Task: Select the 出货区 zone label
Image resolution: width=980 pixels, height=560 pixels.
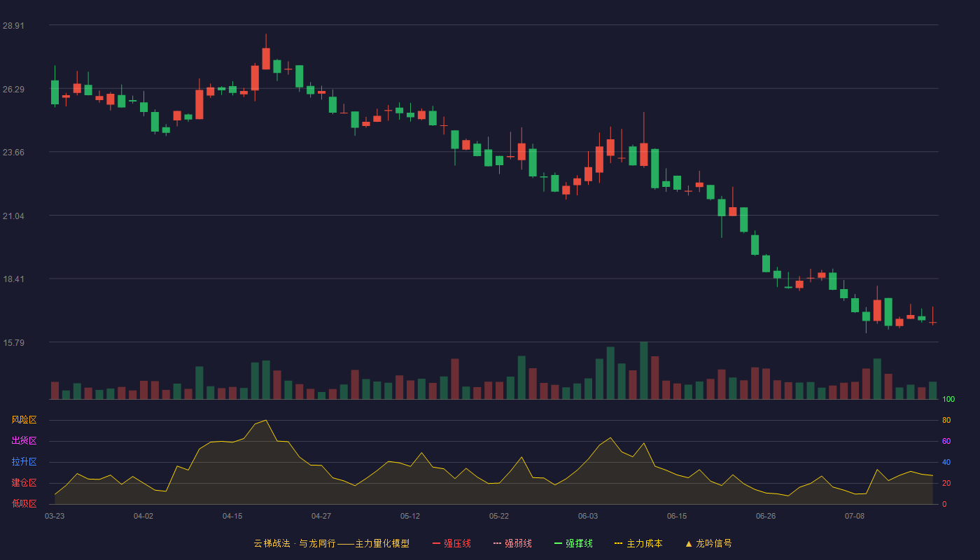Action: tap(24, 441)
